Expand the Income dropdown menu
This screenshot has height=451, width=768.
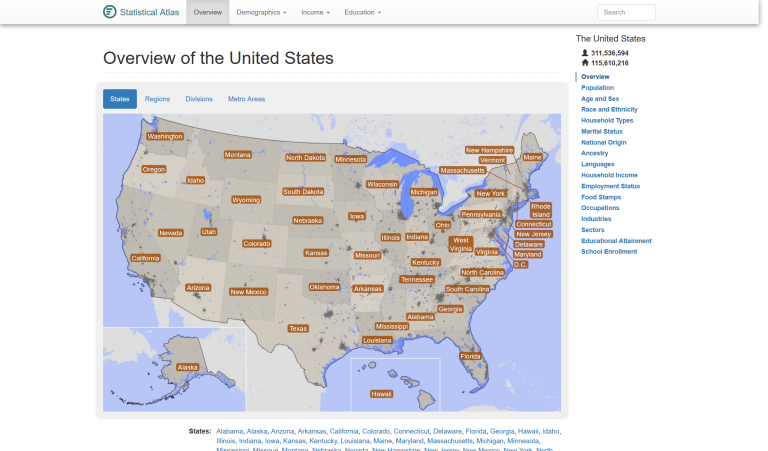coord(315,12)
